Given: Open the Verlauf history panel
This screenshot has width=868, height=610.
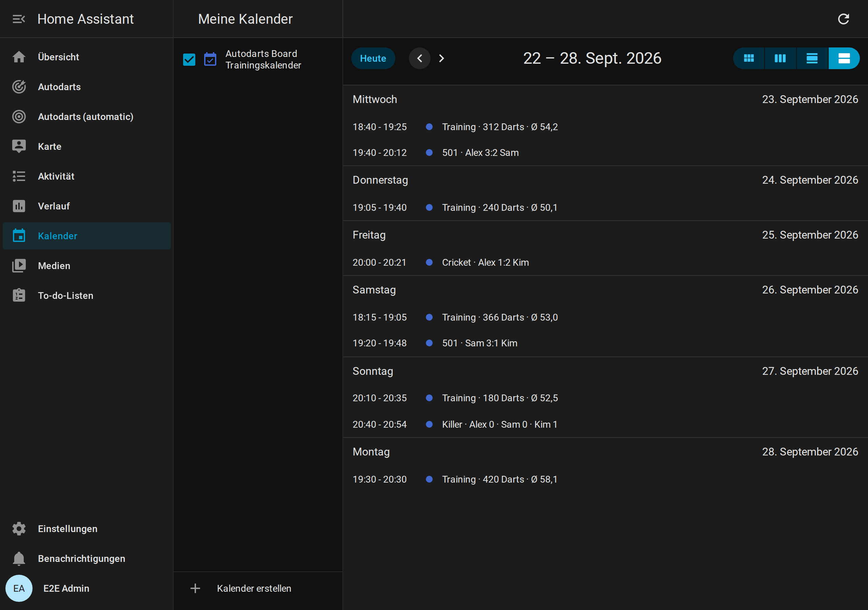Looking at the screenshot, I should [x=86, y=206].
